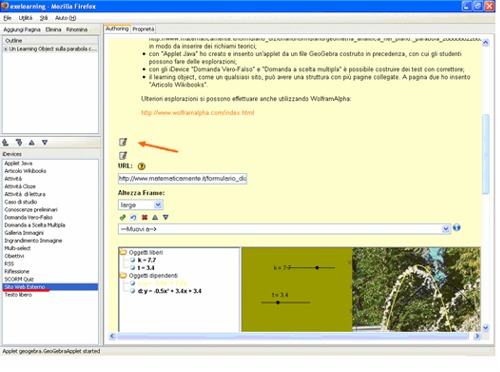Select Conoscenze preliminari iDevice
This screenshot has height=372, width=500.
31,210
